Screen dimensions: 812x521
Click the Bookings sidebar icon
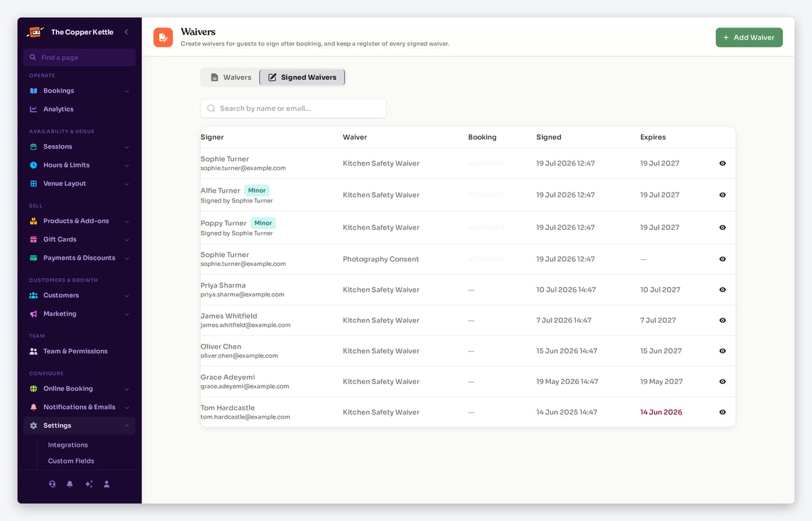click(34, 91)
